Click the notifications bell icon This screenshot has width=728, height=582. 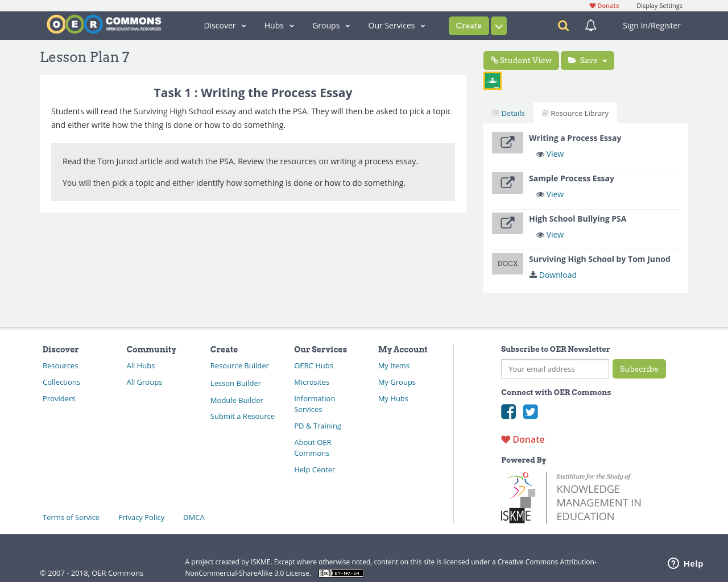[x=590, y=25]
